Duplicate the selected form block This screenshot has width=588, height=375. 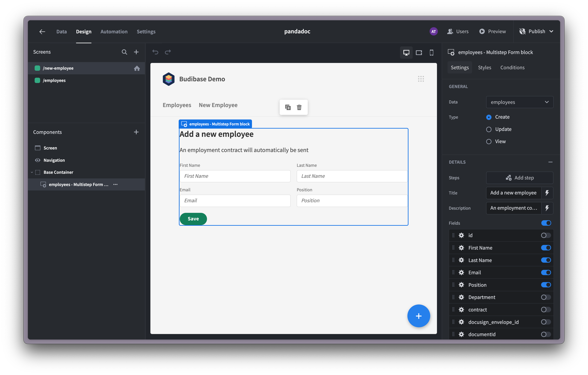288,107
